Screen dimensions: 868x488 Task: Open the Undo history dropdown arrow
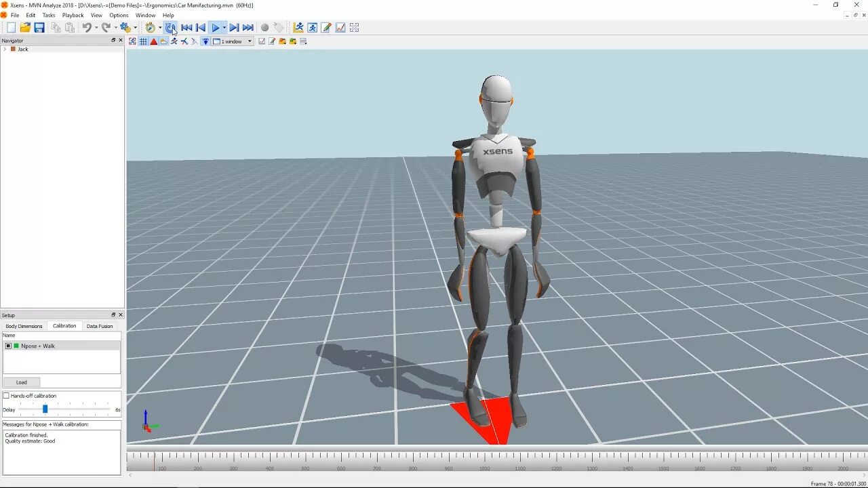click(x=96, y=28)
